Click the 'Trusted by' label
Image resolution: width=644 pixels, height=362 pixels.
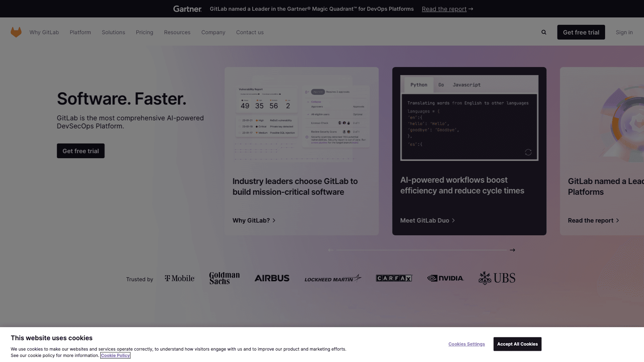pos(140,279)
